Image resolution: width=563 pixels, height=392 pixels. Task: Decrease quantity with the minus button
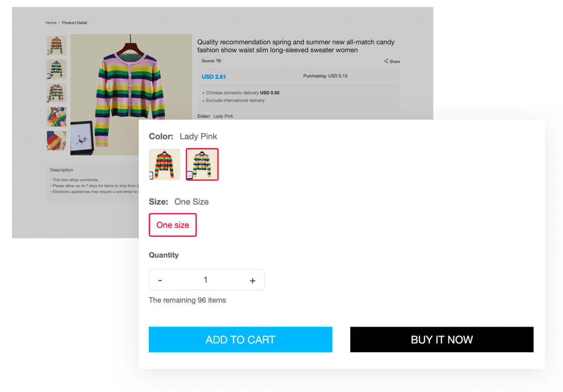(160, 280)
